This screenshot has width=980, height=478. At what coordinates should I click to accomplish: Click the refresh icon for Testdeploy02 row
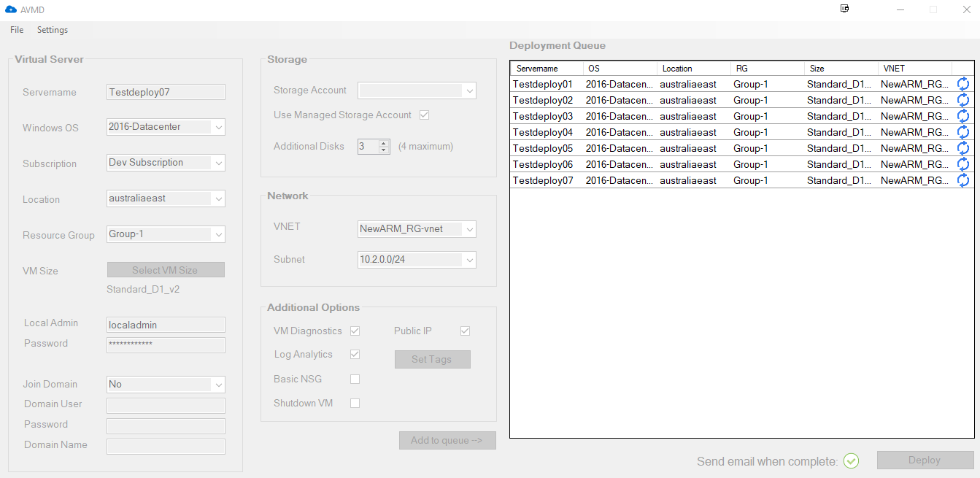963,100
